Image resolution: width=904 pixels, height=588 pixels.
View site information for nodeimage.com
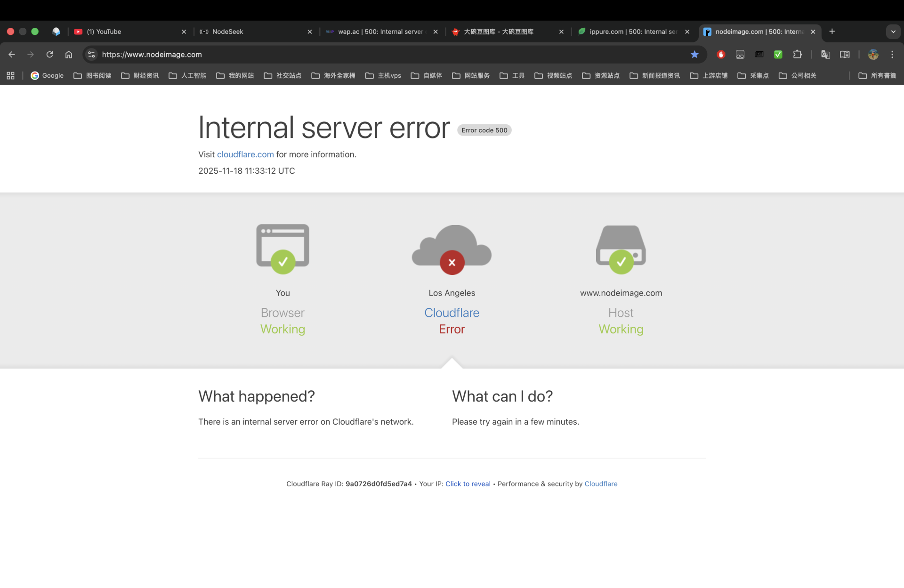click(91, 55)
